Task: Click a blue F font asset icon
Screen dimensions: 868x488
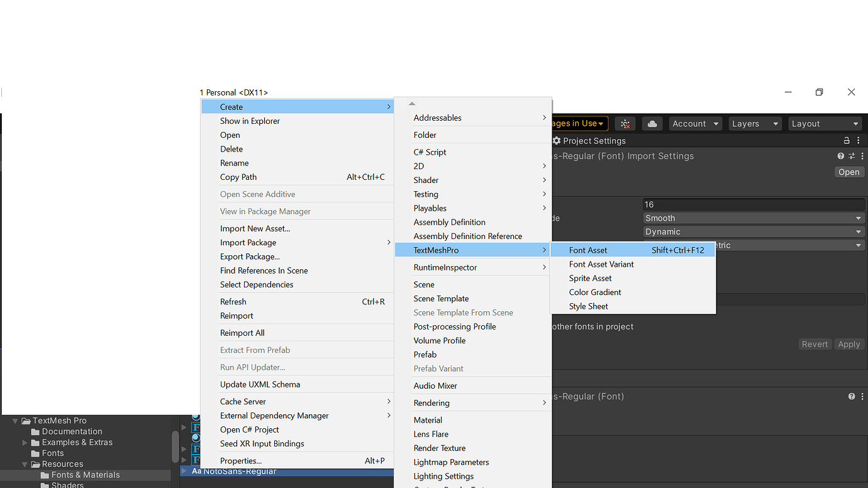Action: (x=196, y=427)
